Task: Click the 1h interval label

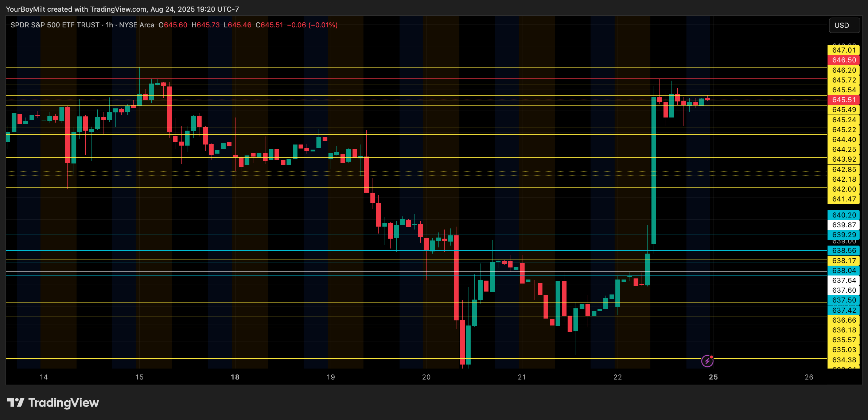Action: (109, 25)
